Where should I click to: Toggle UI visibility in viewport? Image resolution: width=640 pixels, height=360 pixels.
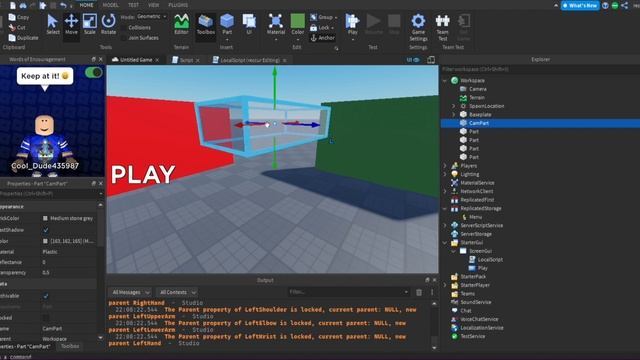(x=413, y=60)
